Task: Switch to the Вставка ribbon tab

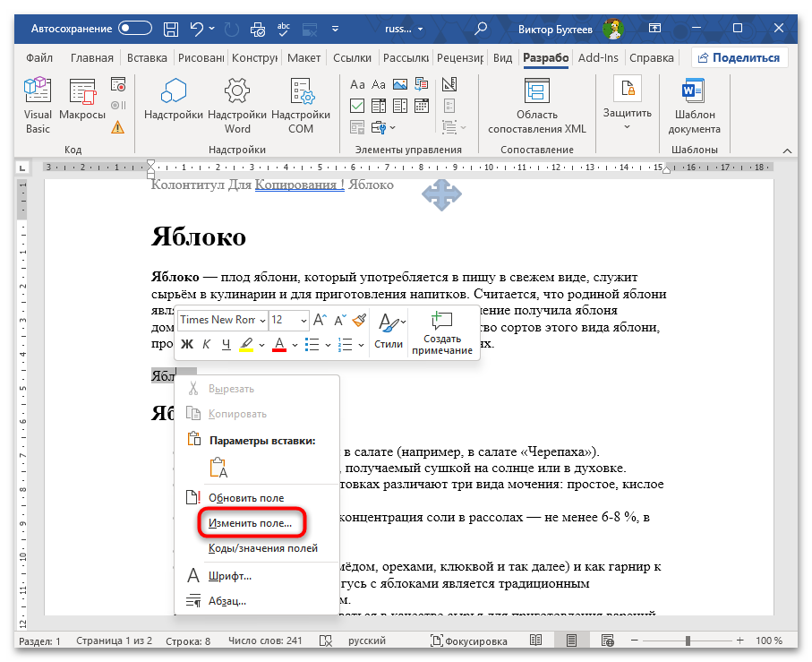Action: pyautogui.click(x=147, y=57)
